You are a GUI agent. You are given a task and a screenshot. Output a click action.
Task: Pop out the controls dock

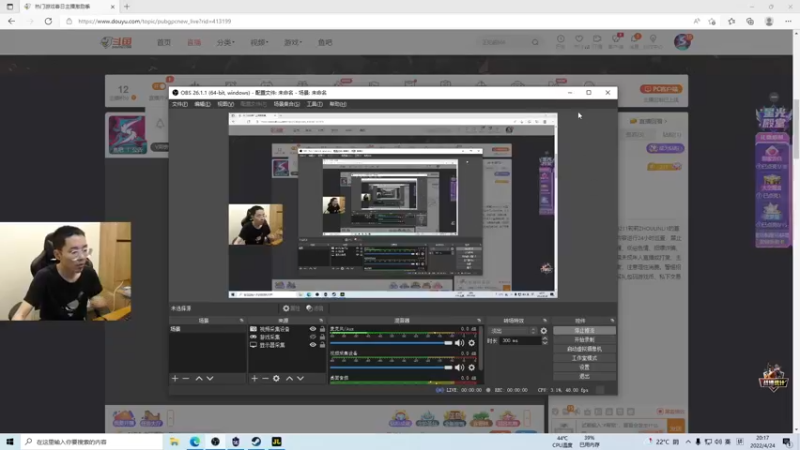click(x=612, y=320)
